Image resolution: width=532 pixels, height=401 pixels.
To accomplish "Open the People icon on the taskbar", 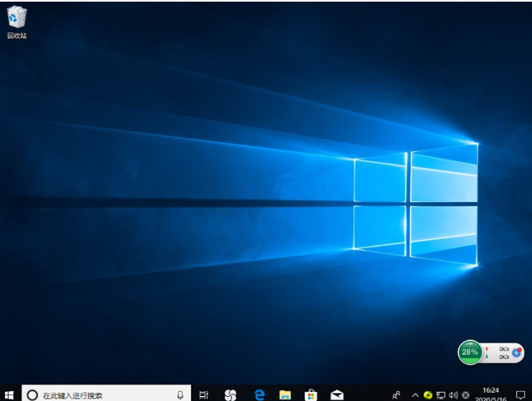I will coord(396,395).
